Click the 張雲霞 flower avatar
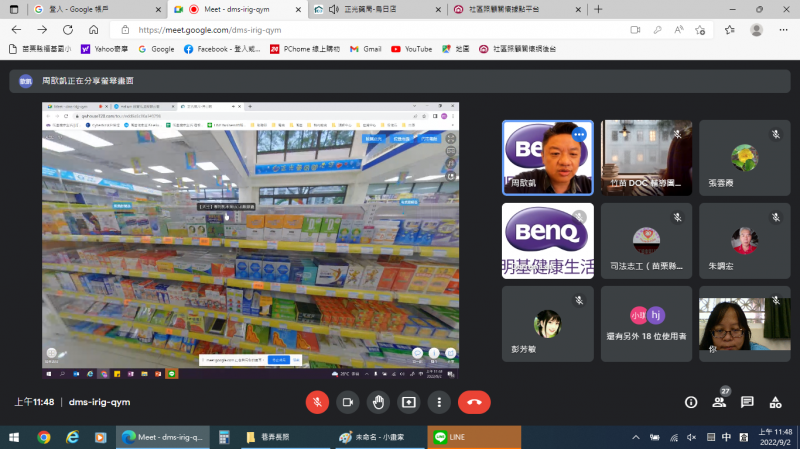Screen dimensions: 800x449 744,158
